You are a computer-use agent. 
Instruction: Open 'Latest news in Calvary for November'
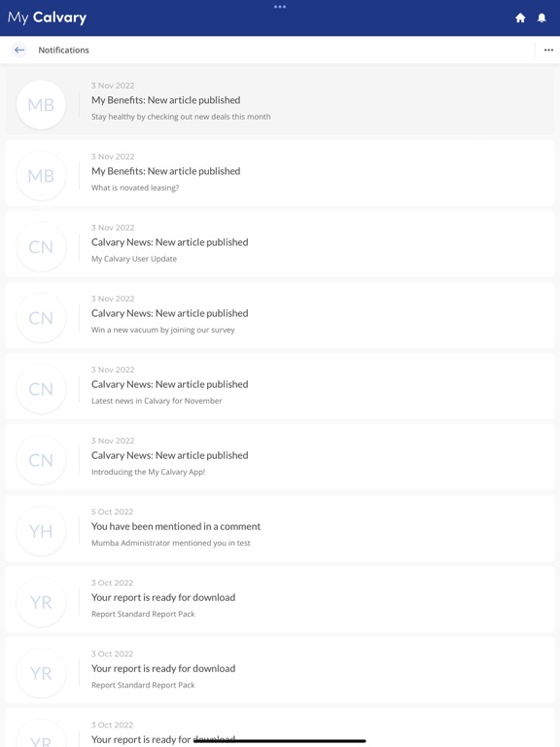pos(280,386)
